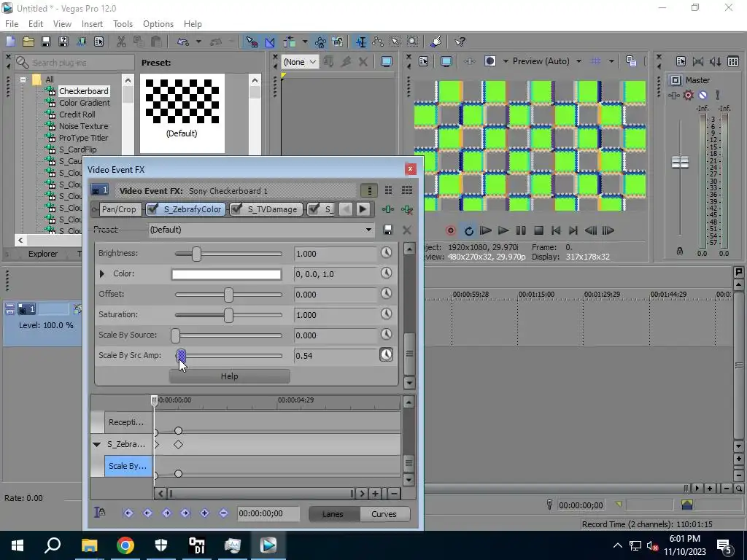Create a new project from the toolbar

10,42
